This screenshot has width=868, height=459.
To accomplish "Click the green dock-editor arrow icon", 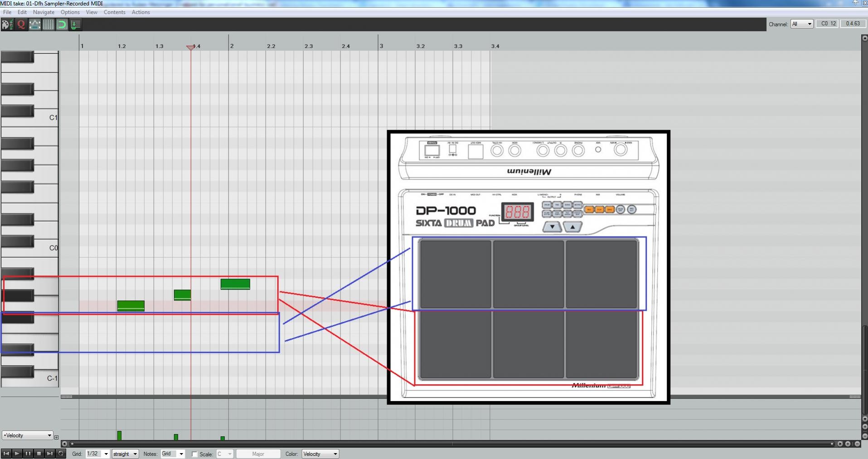I will [x=75, y=24].
